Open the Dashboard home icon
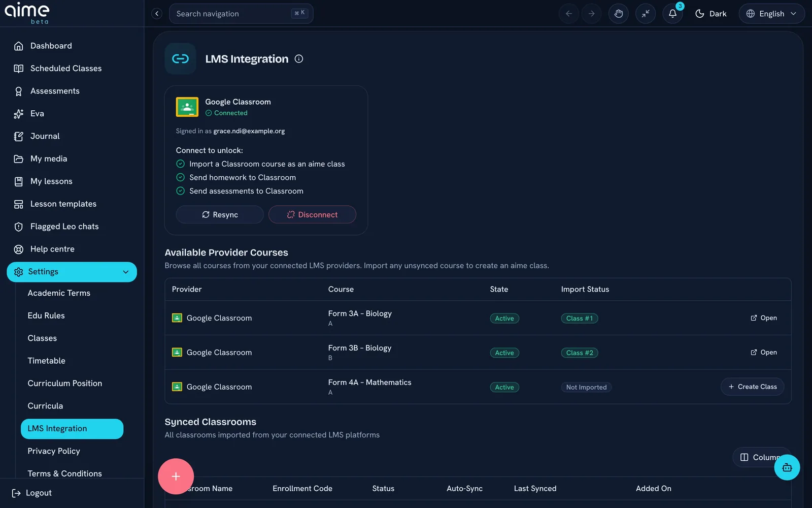This screenshot has width=812, height=508. [x=19, y=46]
